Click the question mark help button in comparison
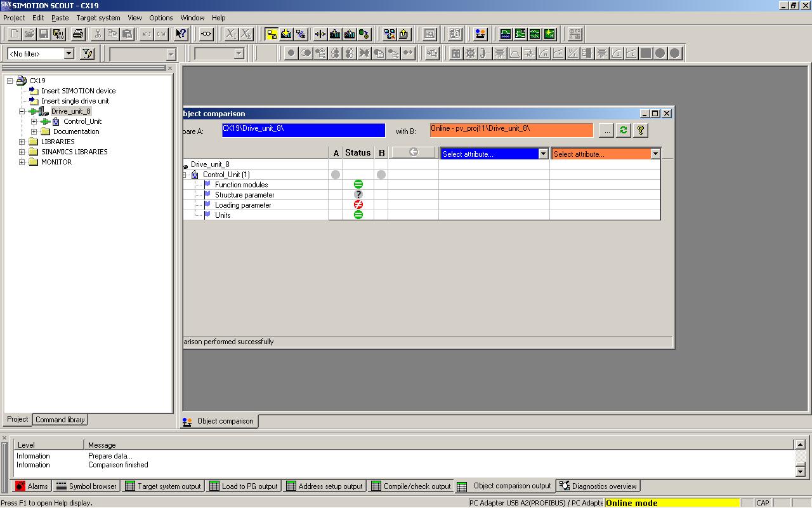 [641, 130]
